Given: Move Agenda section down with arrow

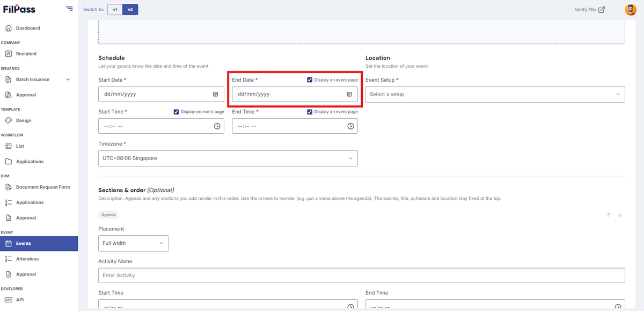Looking at the screenshot, I should 620,215.
